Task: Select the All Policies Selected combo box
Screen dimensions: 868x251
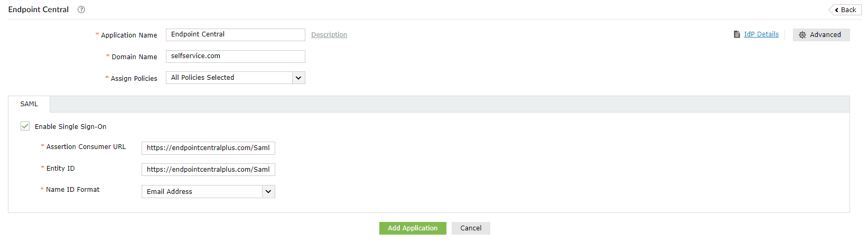Action: click(229, 78)
